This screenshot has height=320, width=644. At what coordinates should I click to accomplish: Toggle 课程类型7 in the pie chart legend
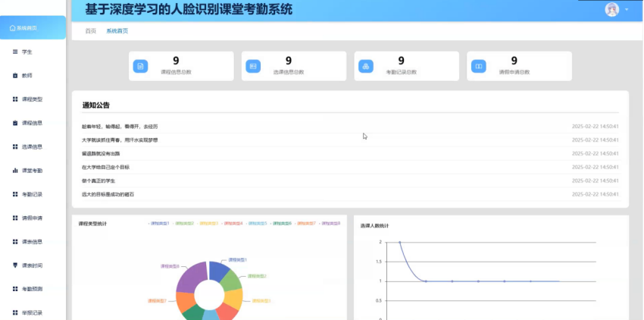click(305, 224)
